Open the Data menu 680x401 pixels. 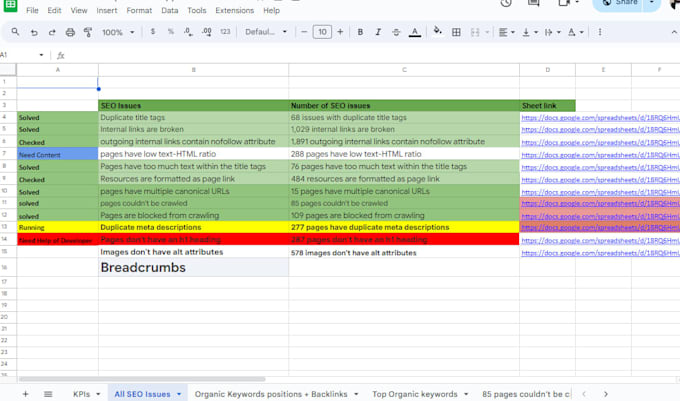(170, 10)
